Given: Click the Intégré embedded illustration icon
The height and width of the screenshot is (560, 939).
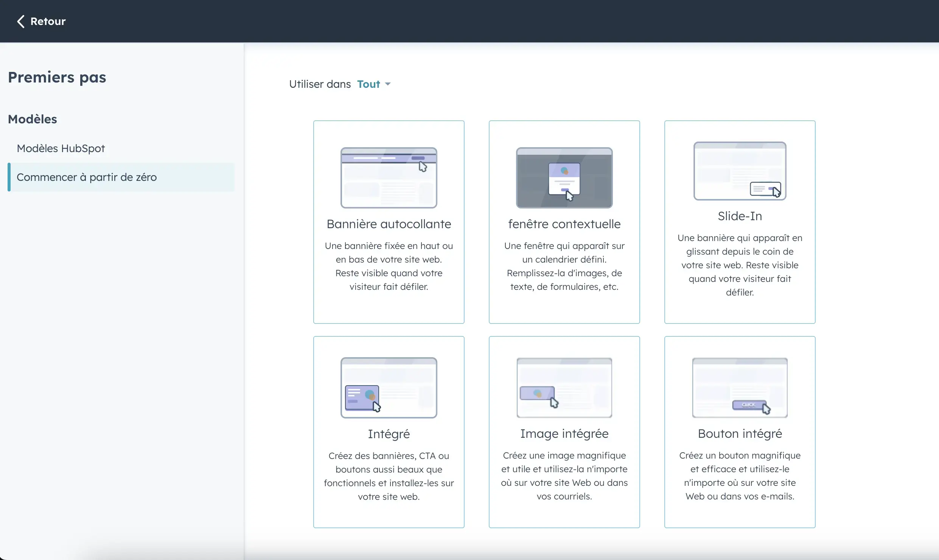Looking at the screenshot, I should coord(389,387).
